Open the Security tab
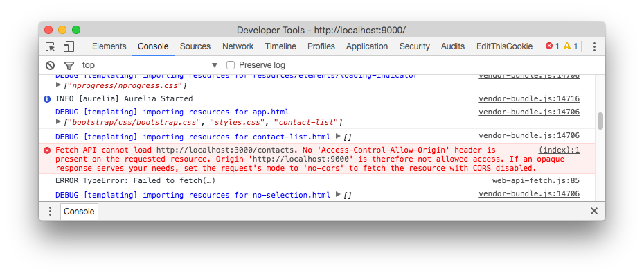644x276 pixels. (414, 46)
